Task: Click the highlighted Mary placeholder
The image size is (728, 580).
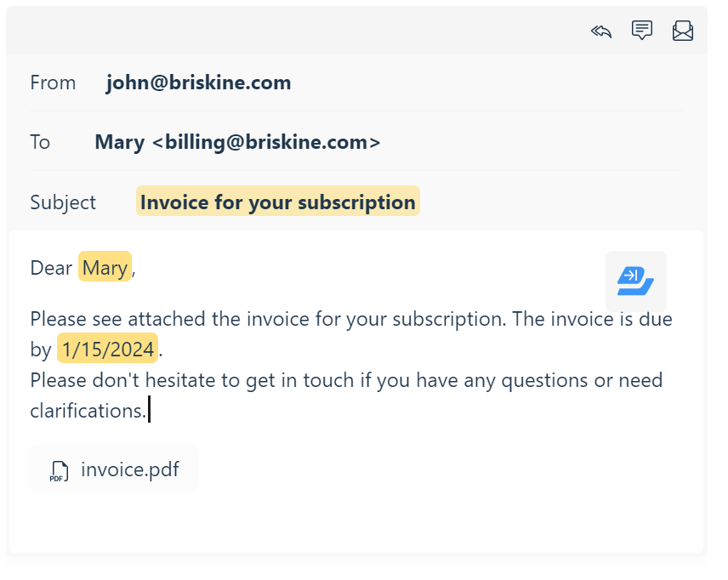Action: [105, 268]
